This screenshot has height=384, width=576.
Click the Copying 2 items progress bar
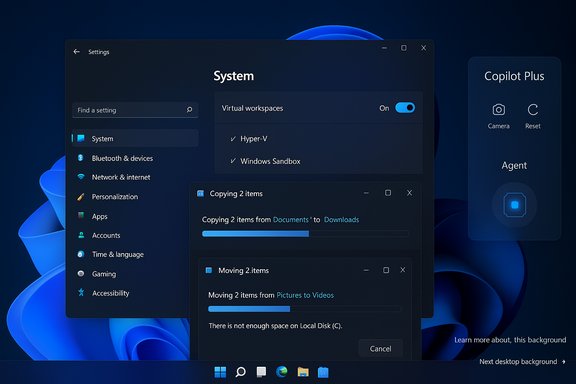click(305, 234)
